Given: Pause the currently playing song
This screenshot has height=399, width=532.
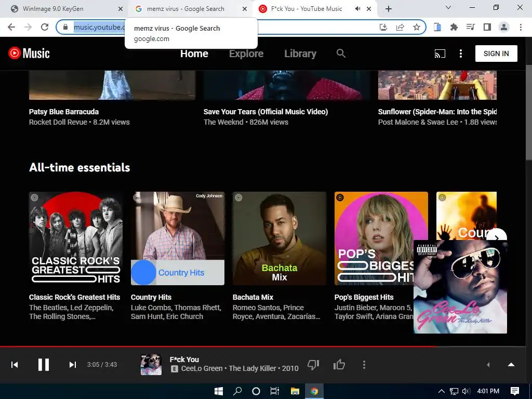Looking at the screenshot, I should click(44, 365).
